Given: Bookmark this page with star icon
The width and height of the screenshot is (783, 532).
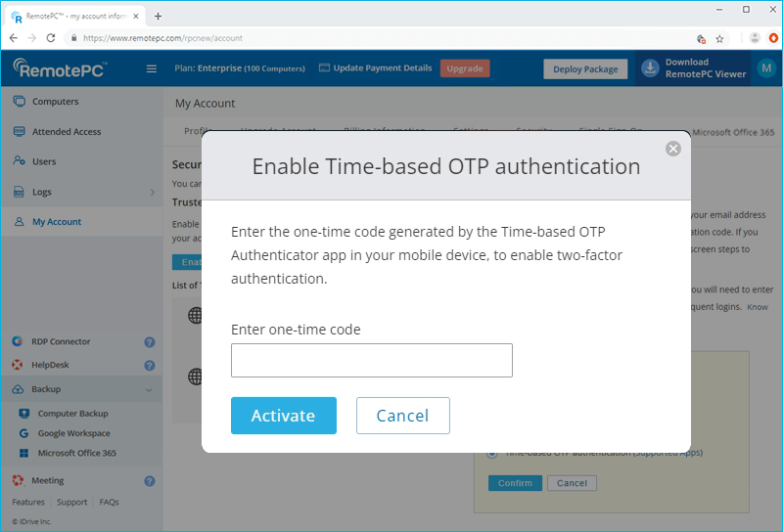Looking at the screenshot, I should pos(719,38).
